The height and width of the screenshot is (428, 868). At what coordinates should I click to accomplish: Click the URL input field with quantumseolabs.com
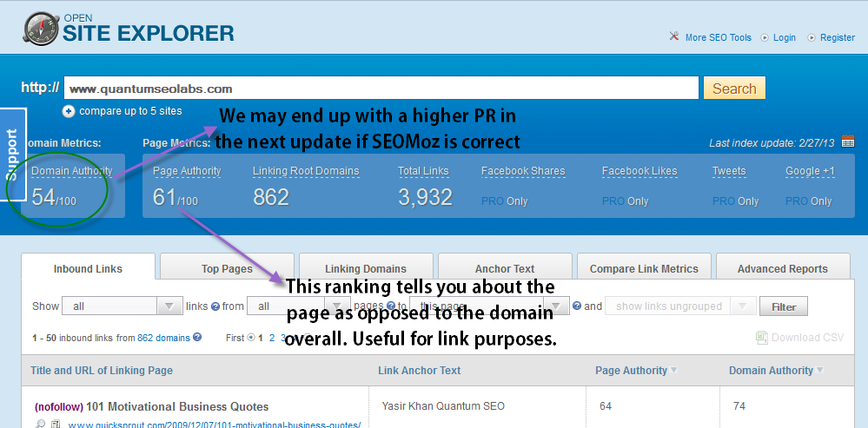point(381,89)
